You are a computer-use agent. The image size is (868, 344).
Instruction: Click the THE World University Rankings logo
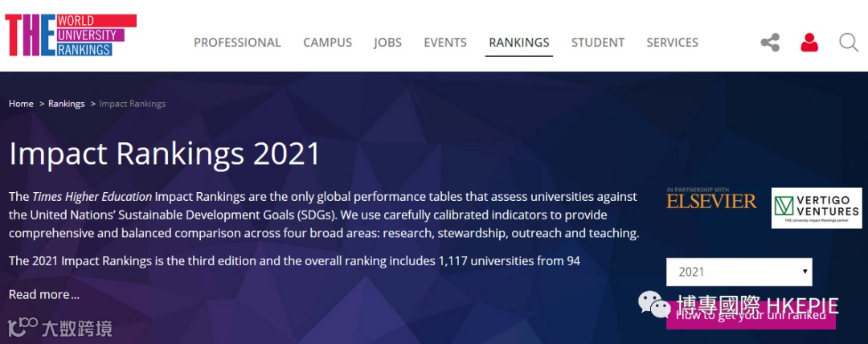click(71, 35)
